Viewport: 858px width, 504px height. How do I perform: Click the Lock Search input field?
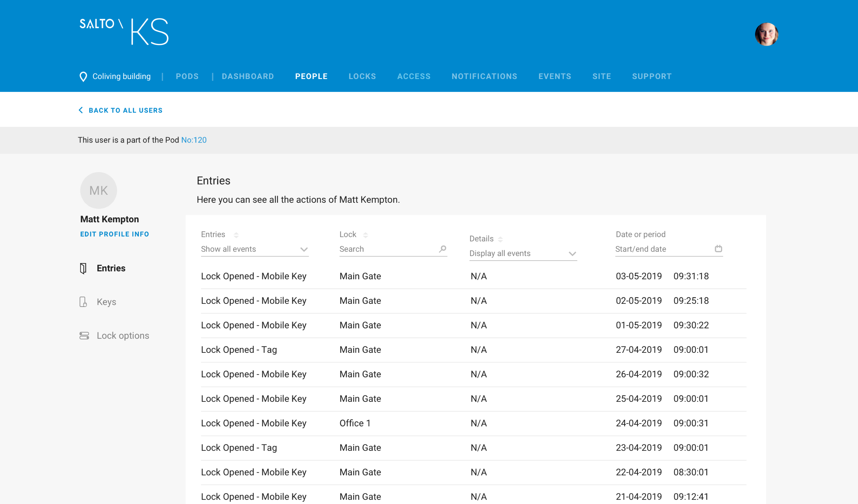click(x=393, y=249)
